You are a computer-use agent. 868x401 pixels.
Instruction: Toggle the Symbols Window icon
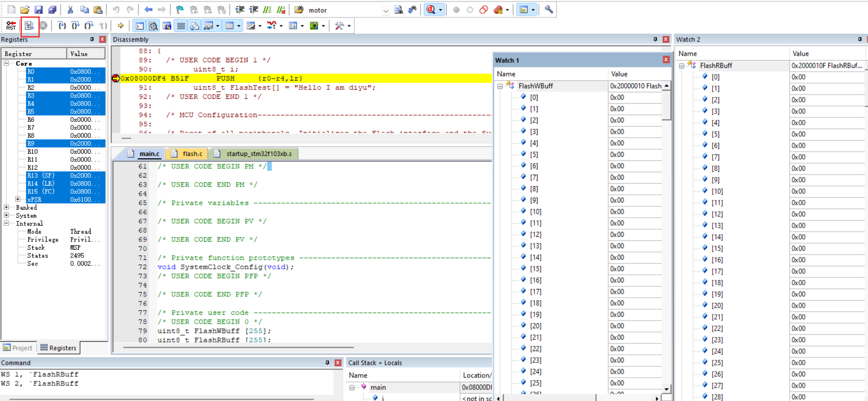167,26
